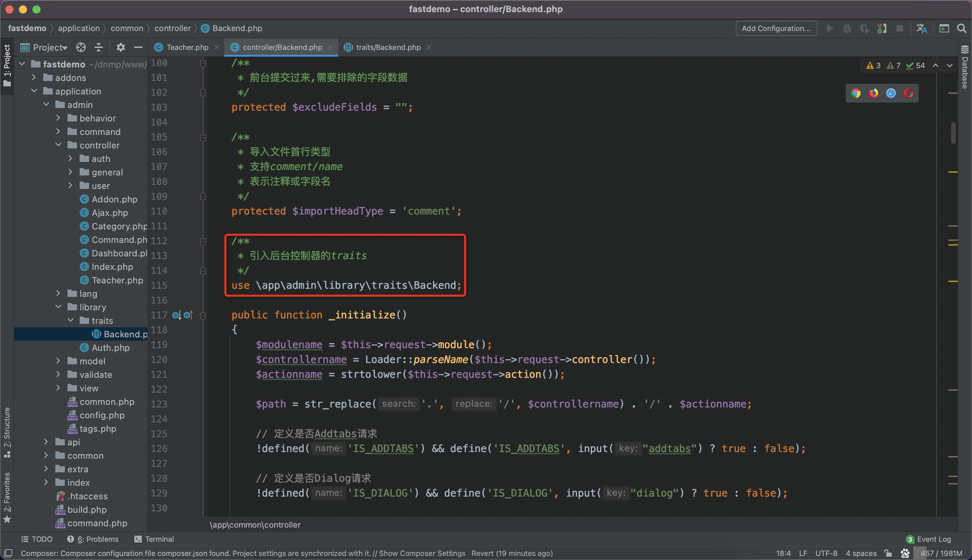Collapse the traits folder in tree
This screenshot has height=560, width=972.
[71, 320]
